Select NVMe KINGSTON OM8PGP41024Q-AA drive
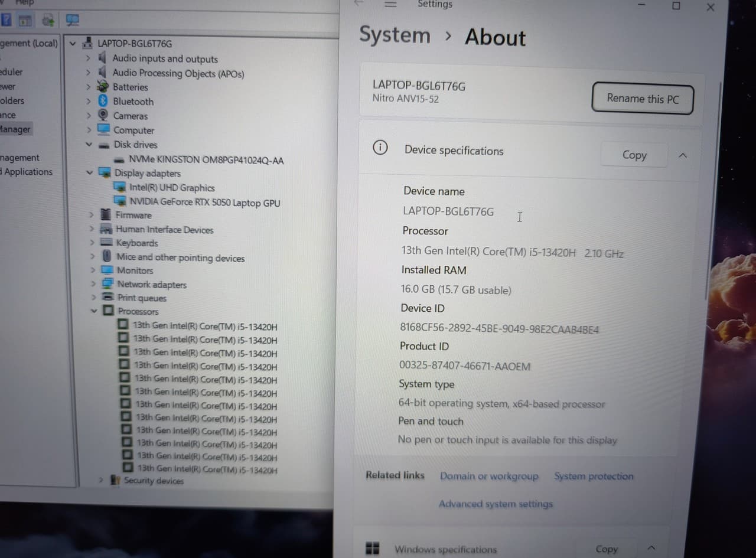The width and height of the screenshot is (756, 558). coord(206,160)
